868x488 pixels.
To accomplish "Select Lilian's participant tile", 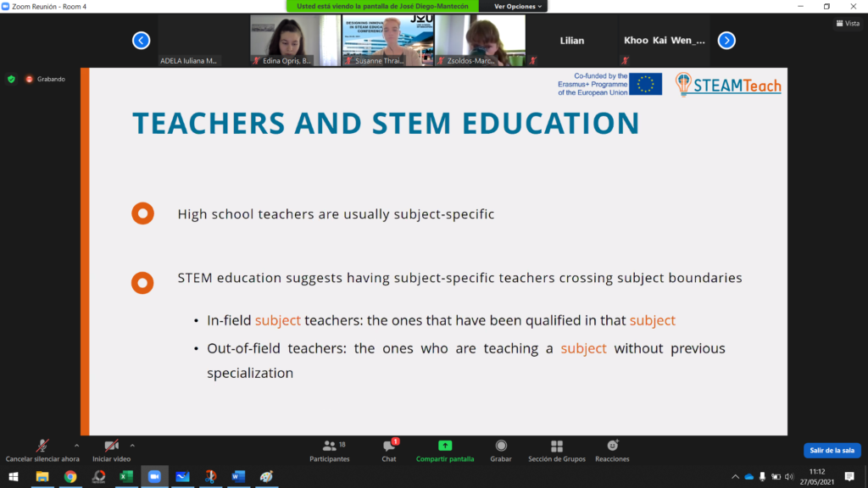I will click(x=572, y=40).
